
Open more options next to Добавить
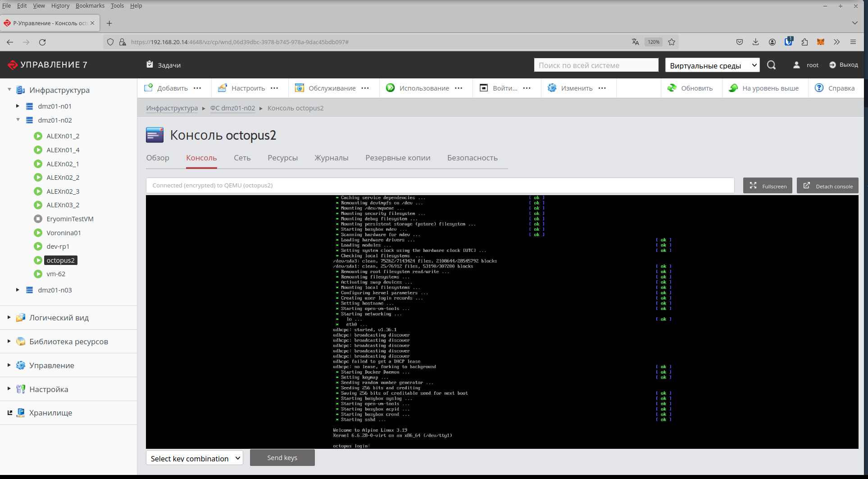pos(197,88)
